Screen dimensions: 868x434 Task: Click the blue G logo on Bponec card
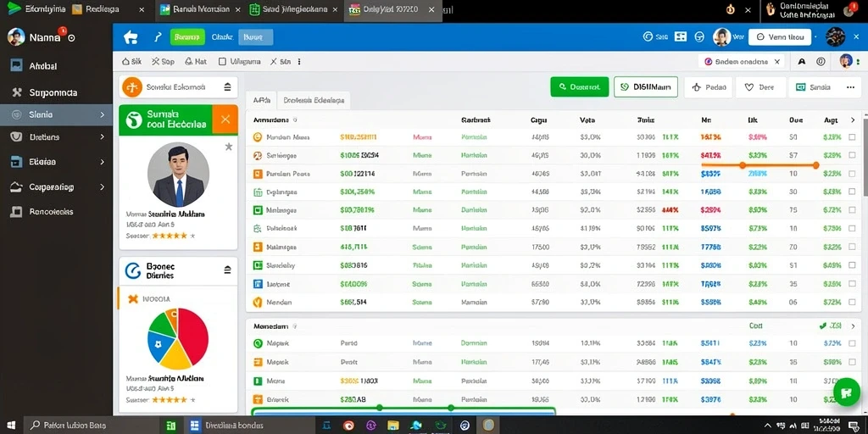pyautogui.click(x=133, y=270)
